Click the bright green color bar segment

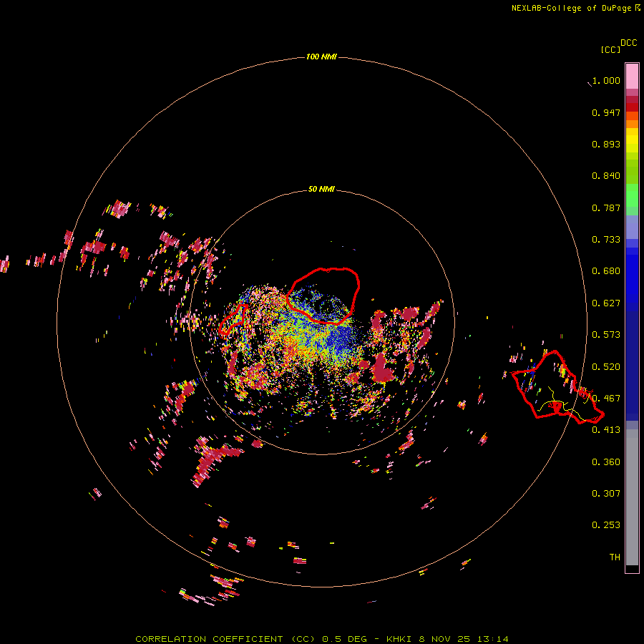[632, 195]
